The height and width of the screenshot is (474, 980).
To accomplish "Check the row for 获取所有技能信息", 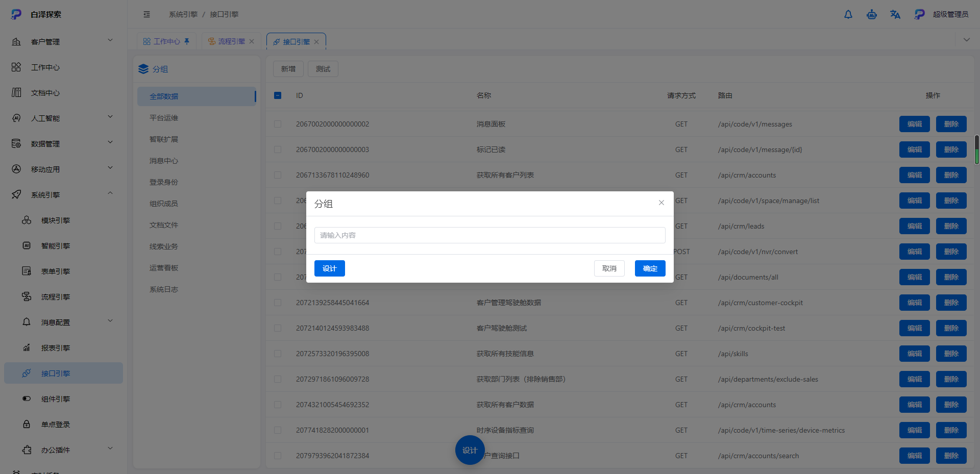I will [278, 354].
